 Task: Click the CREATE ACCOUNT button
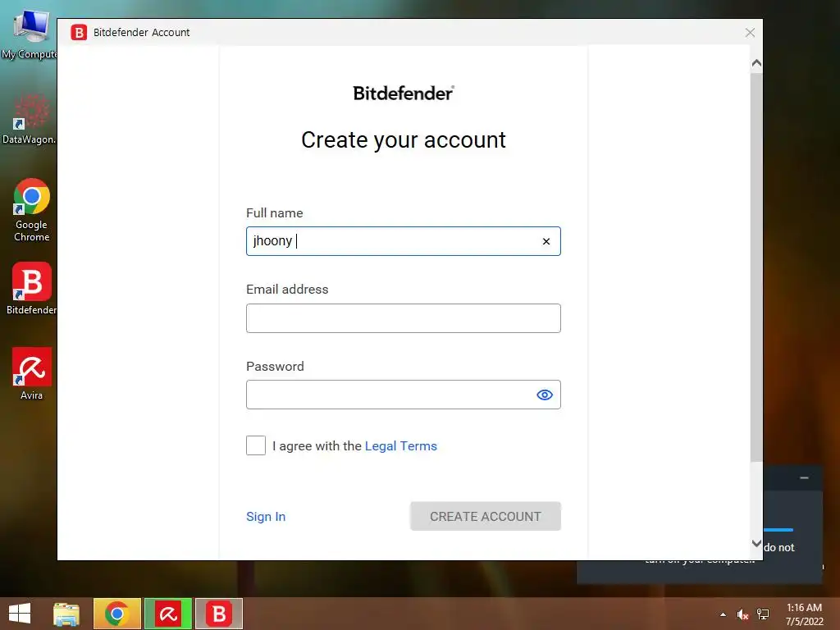pyautogui.click(x=486, y=517)
